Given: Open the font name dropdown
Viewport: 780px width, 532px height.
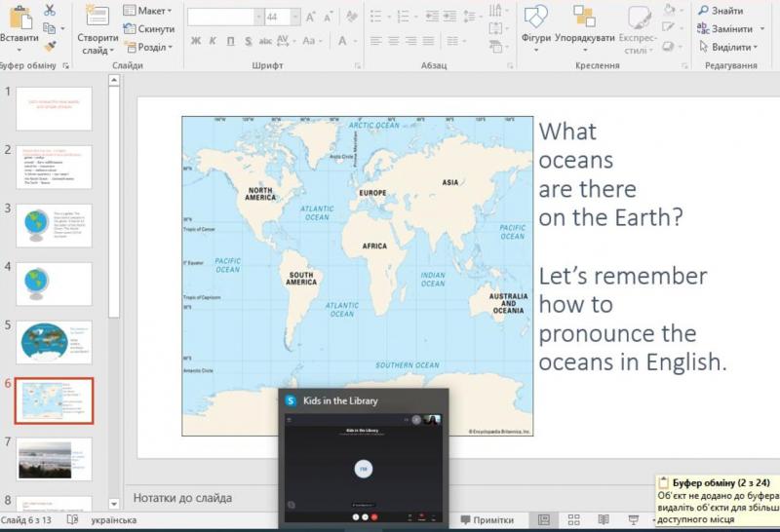Looking at the screenshot, I should coord(258,18).
